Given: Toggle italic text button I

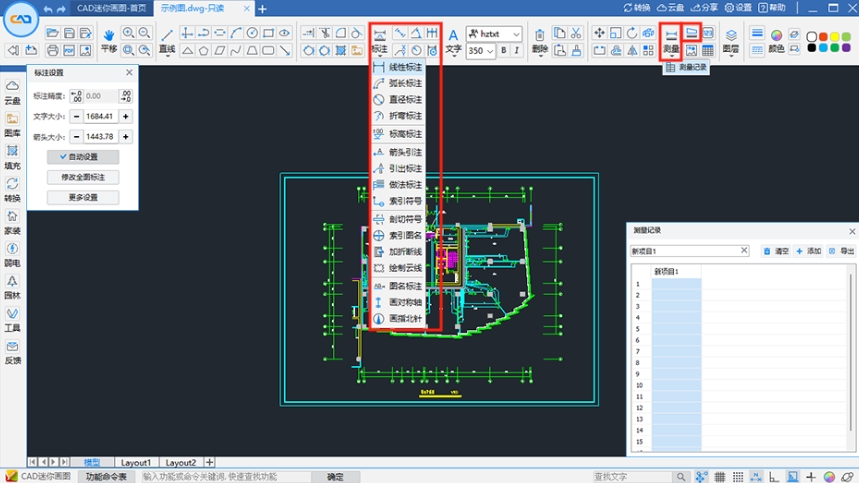Looking at the screenshot, I should pyautogui.click(x=517, y=50).
